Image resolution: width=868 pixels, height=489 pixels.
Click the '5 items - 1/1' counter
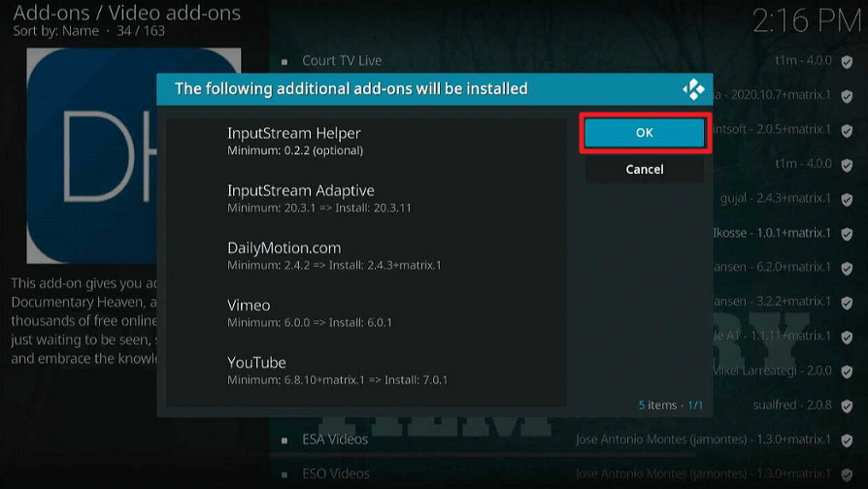pos(670,405)
